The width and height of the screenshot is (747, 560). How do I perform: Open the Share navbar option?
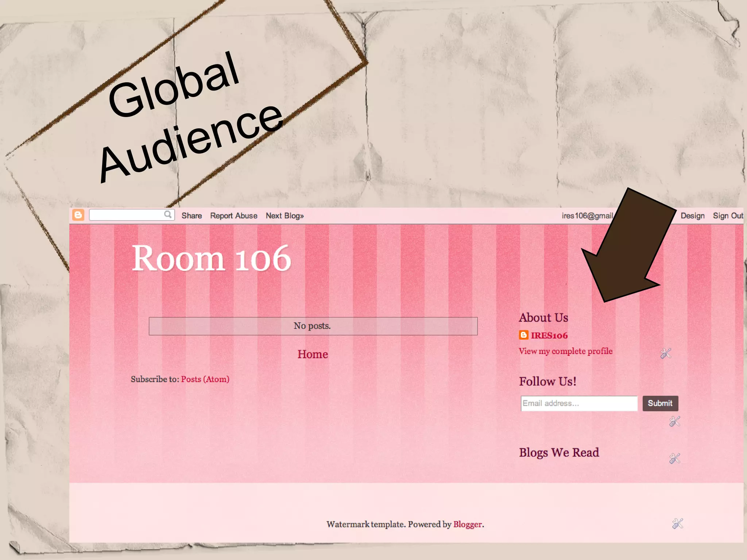191,216
